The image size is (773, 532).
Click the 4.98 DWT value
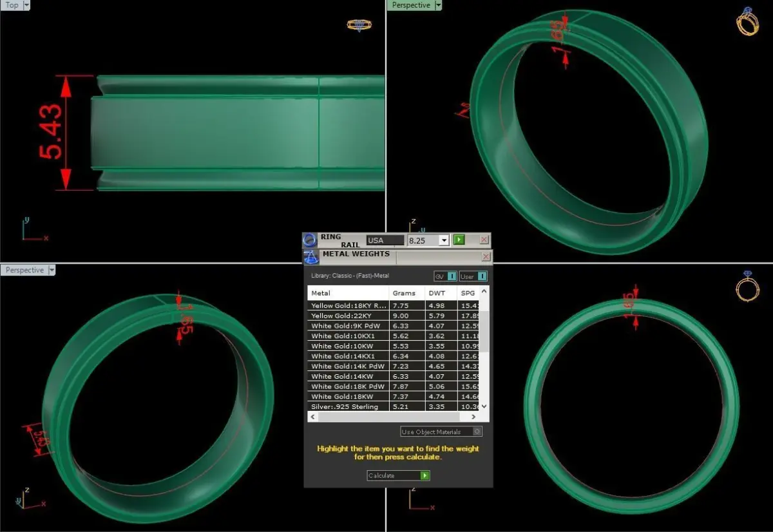[x=436, y=305]
